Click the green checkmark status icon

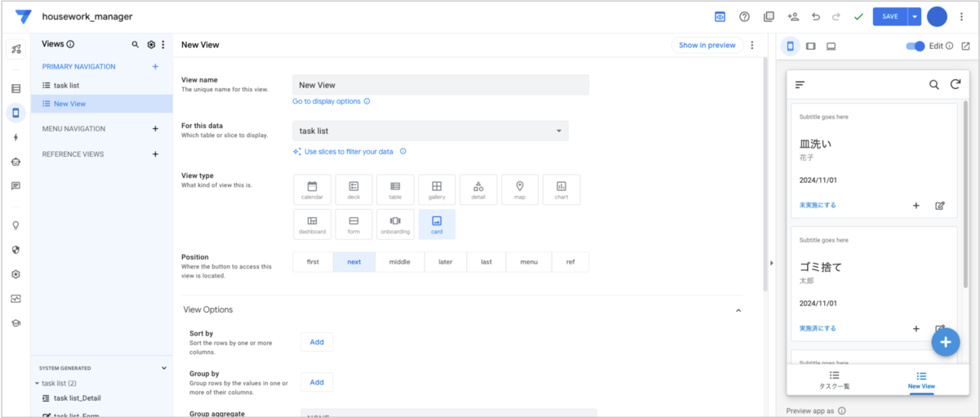pos(858,16)
